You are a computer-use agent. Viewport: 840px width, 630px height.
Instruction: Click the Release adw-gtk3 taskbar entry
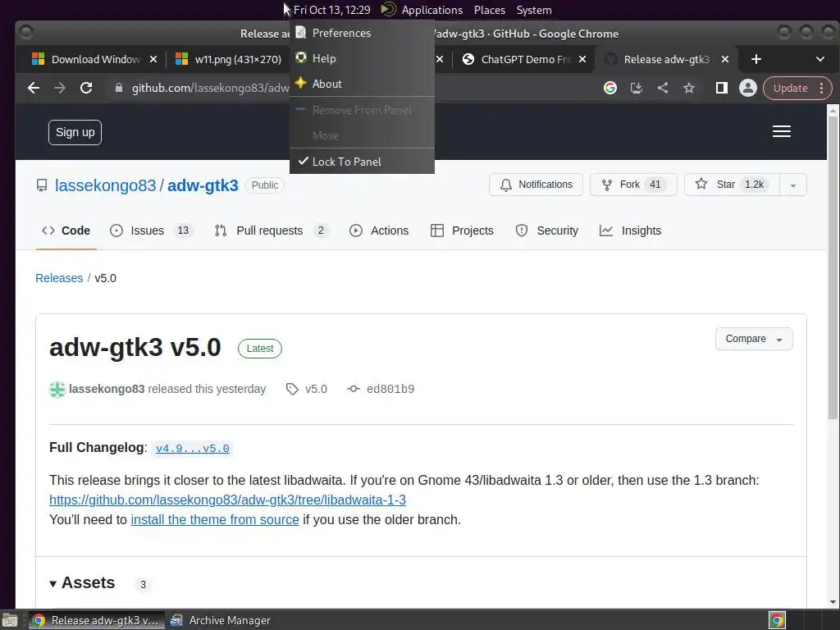coord(97,620)
